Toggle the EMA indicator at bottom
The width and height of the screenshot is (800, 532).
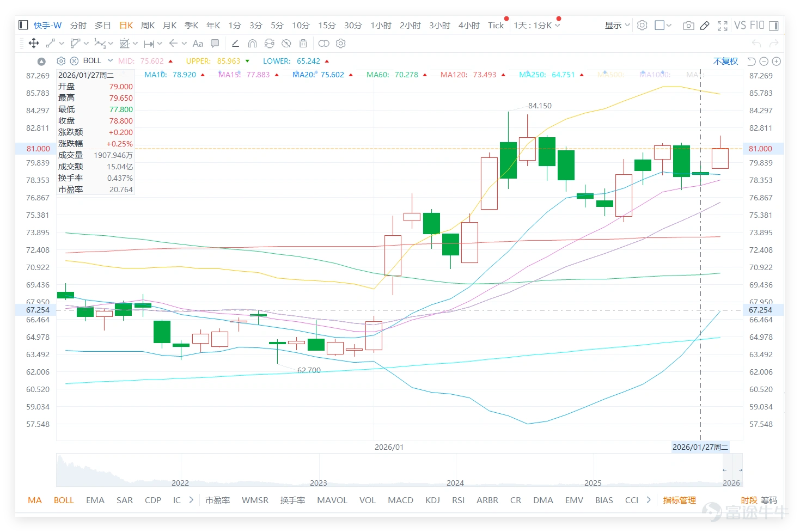(x=95, y=500)
